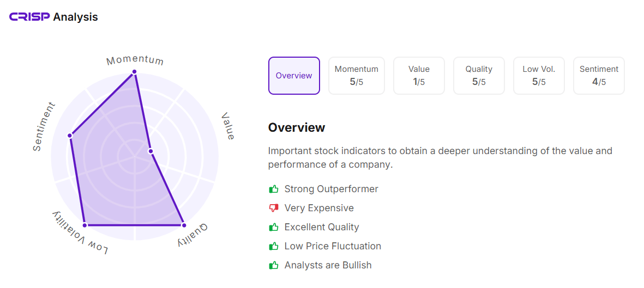The image size is (644, 288).
Task: View the Sentiment 4/5 tab
Action: (599, 76)
